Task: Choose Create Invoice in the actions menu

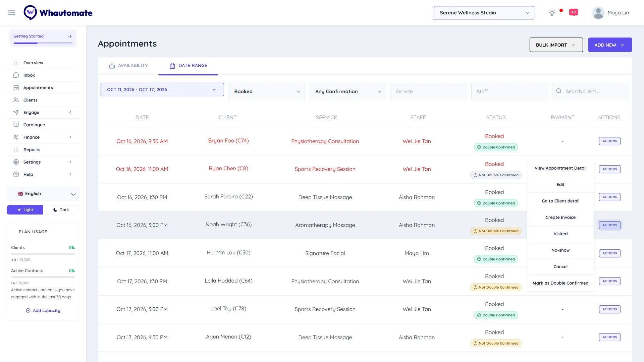Action: coord(560,218)
